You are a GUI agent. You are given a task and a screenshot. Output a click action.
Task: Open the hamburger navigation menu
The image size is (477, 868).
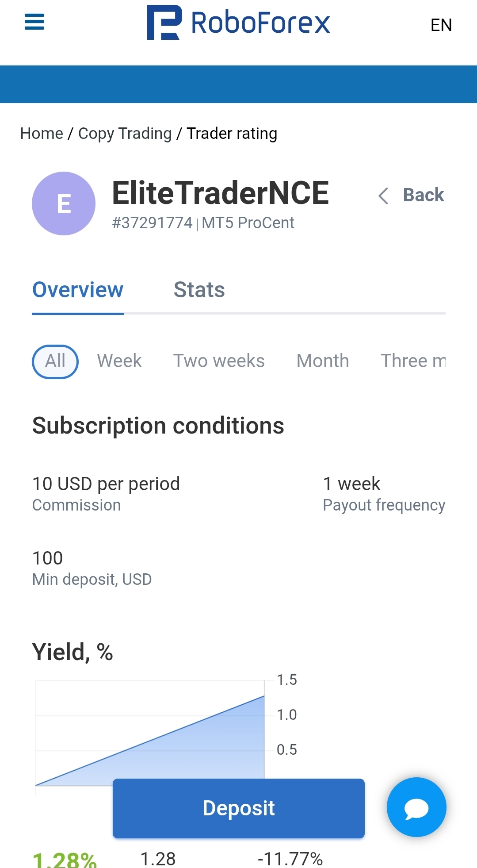(x=34, y=22)
